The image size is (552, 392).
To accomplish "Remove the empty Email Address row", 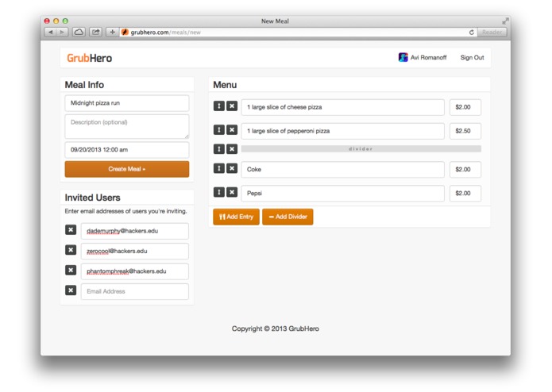I will coord(71,290).
